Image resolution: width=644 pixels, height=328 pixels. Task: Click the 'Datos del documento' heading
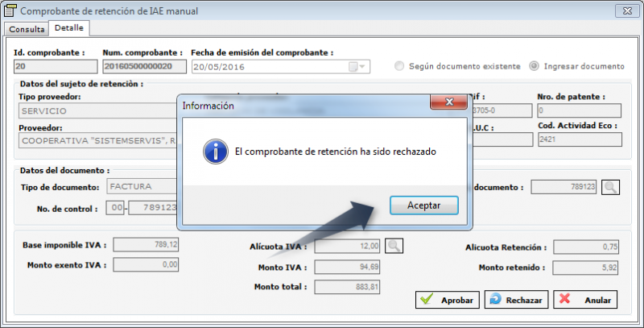click(64, 170)
